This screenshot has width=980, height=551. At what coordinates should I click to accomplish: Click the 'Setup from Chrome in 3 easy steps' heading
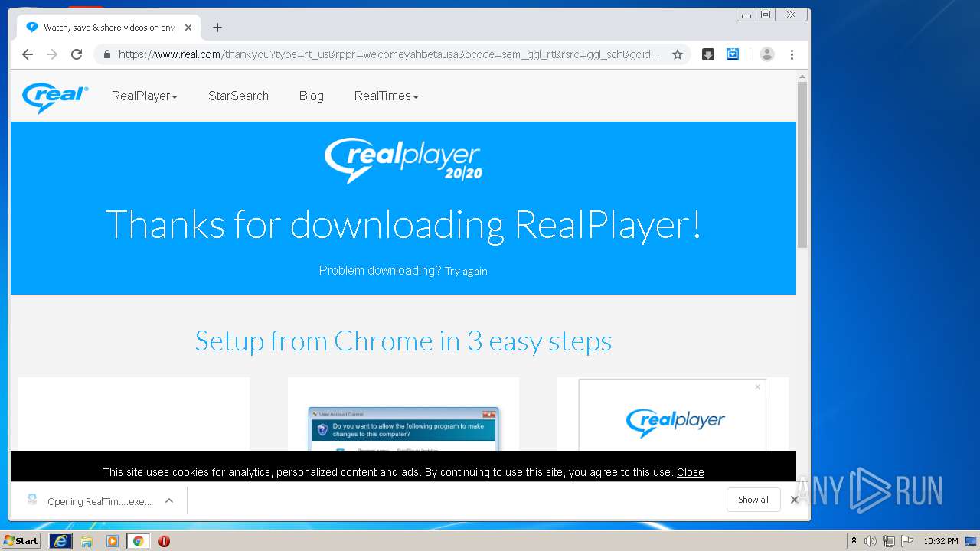tap(403, 341)
